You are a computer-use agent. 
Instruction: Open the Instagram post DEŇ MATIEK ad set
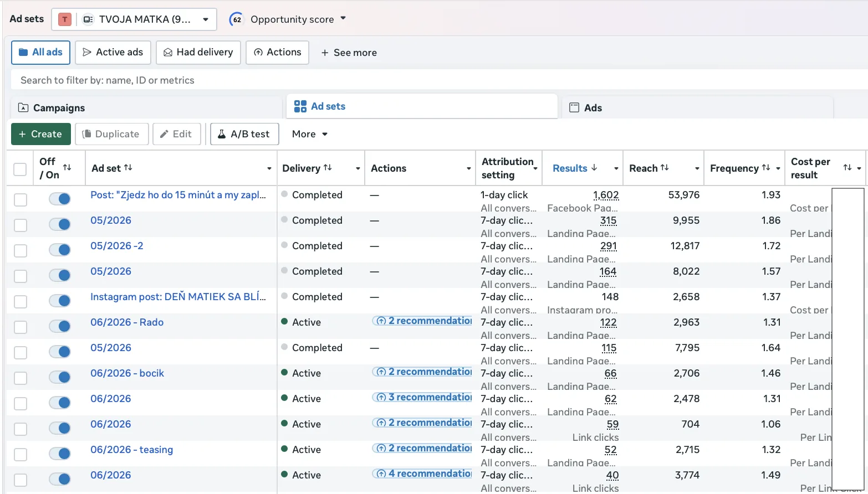[178, 297]
